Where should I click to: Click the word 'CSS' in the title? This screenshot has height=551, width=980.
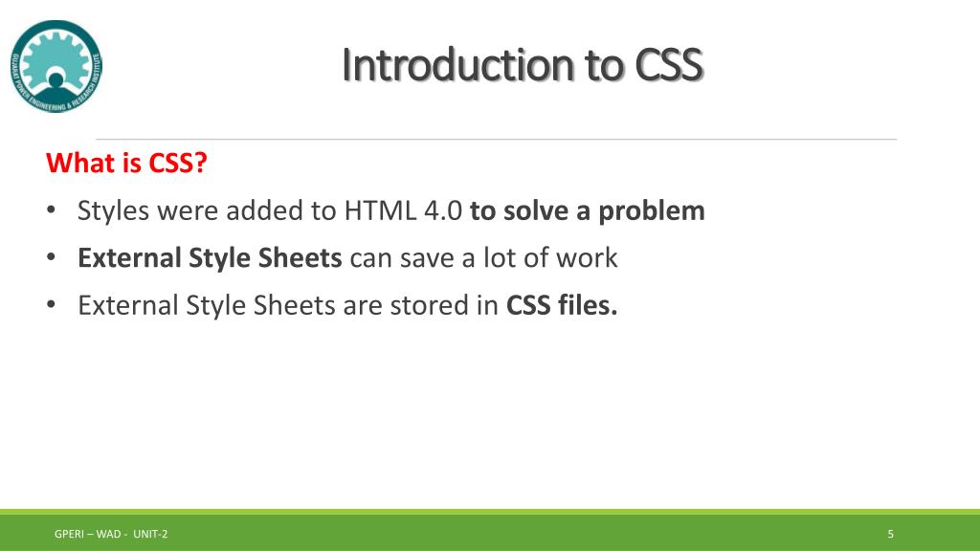click(x=669, y=64)
